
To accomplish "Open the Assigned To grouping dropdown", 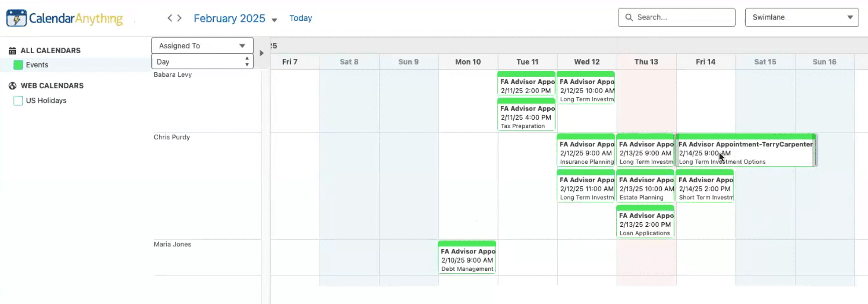I will pyautogui.click(x=202, y=46).
